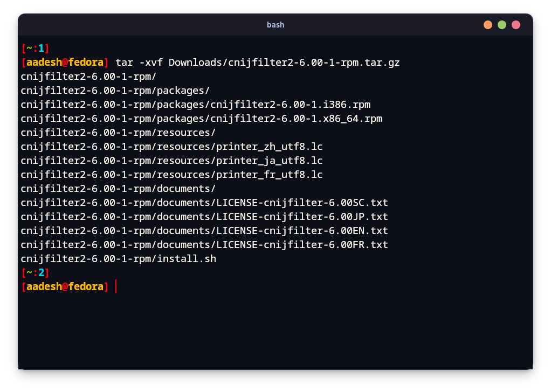Click the first [aadesh@fedora] prompt
Viewport: 551px width, 392px height.
(x=65, y=63)
